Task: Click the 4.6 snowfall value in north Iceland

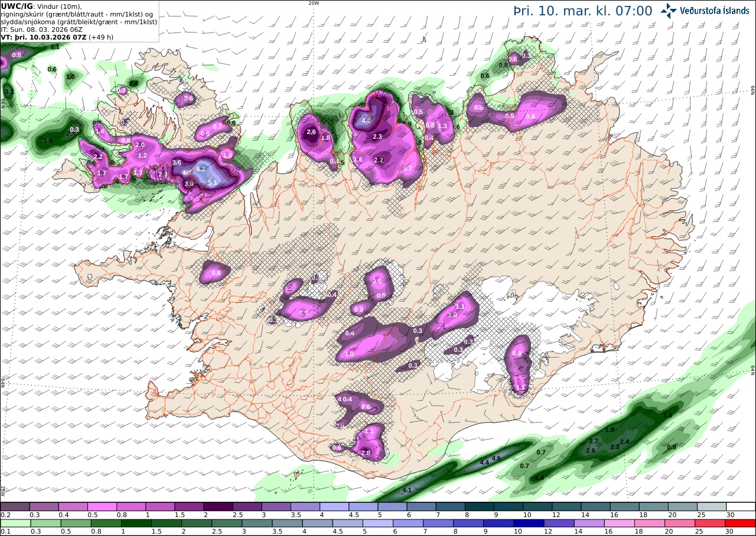Action: coord(366,121)
